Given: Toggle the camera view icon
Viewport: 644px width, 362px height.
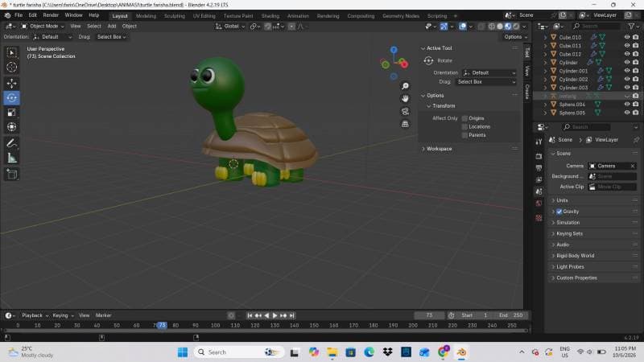Looking at the screenshot, I should click(x=405, y=111).
